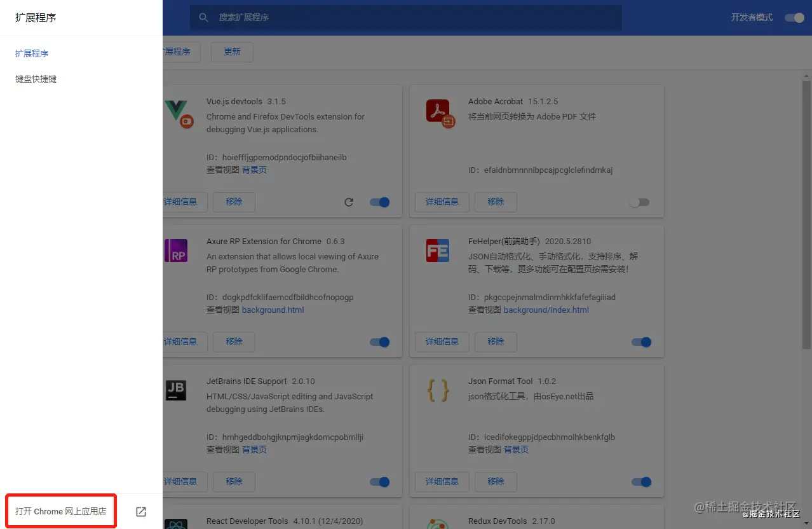Open details for Adobe Acrobat
Viewport: 812px width, 529px height.
442,202
